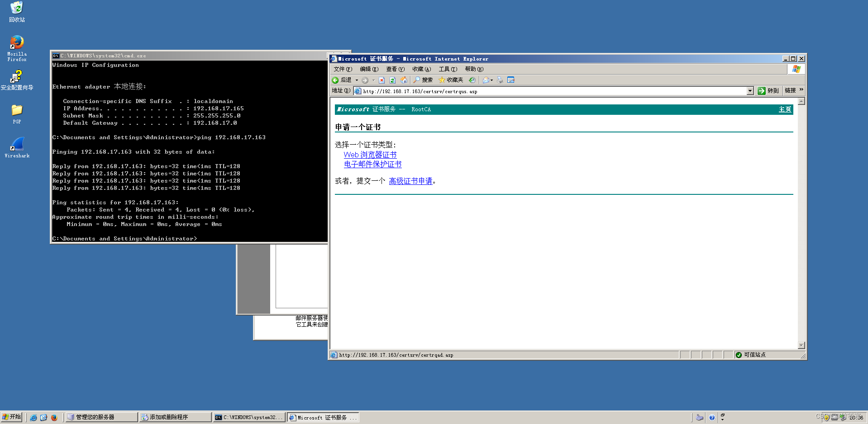Switch to 管理您的服务器 taskbar button
This screenshot has width=868, height=424.
pos(101,417)
